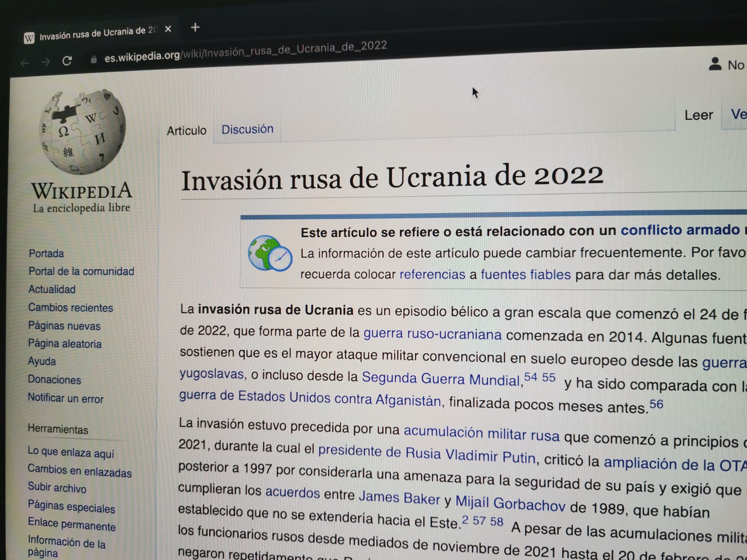Close the Invasión rusa de Ucrania tab
The image size is (747, 560).
pyautogui.click(x=168, y=29)
